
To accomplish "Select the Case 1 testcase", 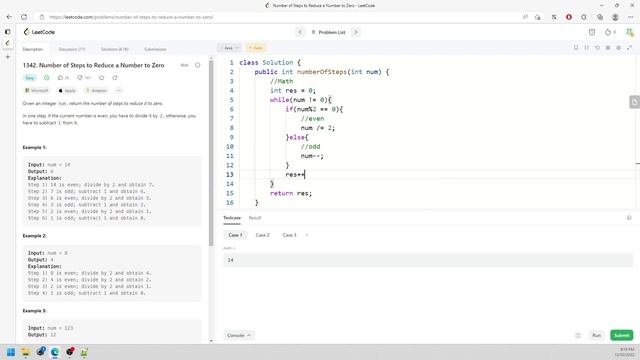I will [x=235, y=235].
